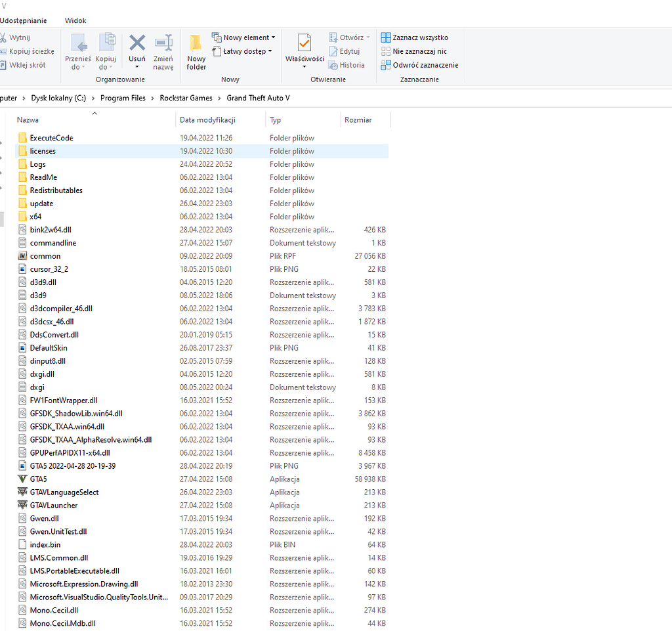Toggle sort order on the Nazwa column
This screenshot has width=672, height=631.
pos(27,120)
